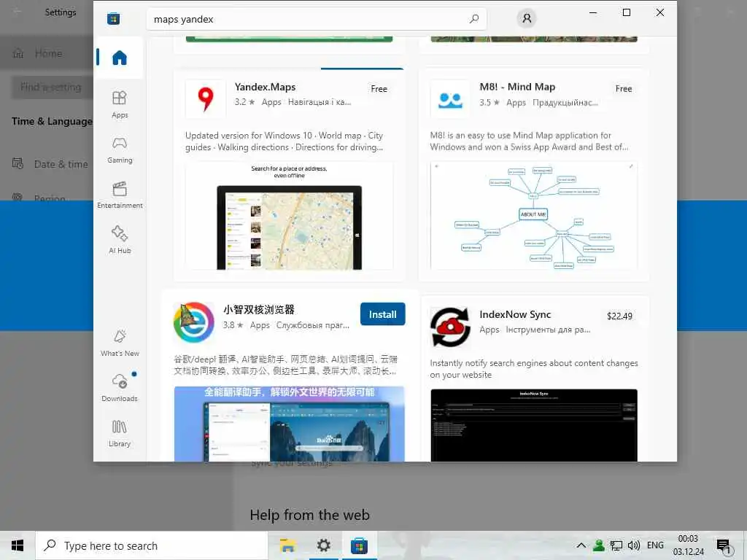Open the IndexNow Sync title

515,314
